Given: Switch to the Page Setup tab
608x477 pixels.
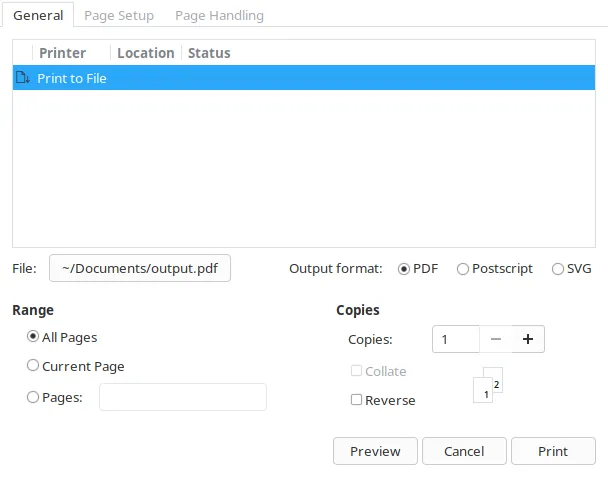Looking at the screenshot, I should coord(119,15).
